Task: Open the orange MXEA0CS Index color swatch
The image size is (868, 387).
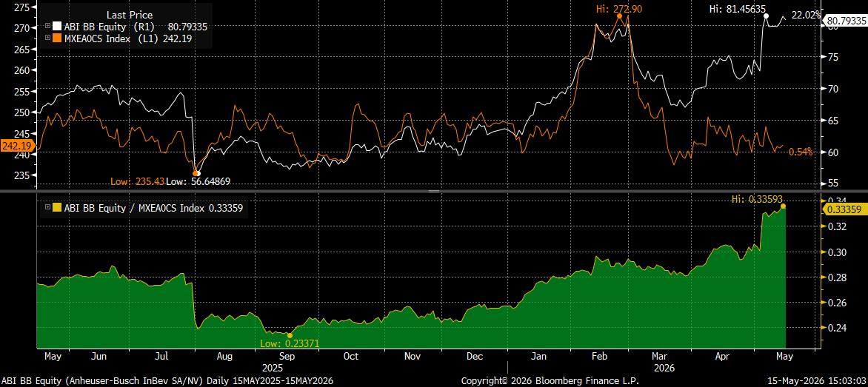Action: tap(56, 37)
